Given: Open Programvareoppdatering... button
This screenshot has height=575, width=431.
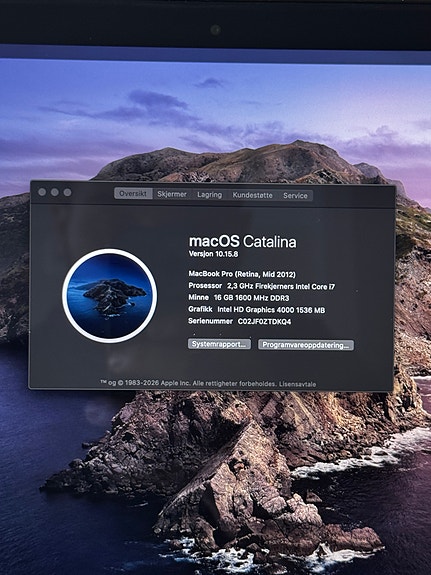Looking at the screenshot, I should click(x=306, y=345).
